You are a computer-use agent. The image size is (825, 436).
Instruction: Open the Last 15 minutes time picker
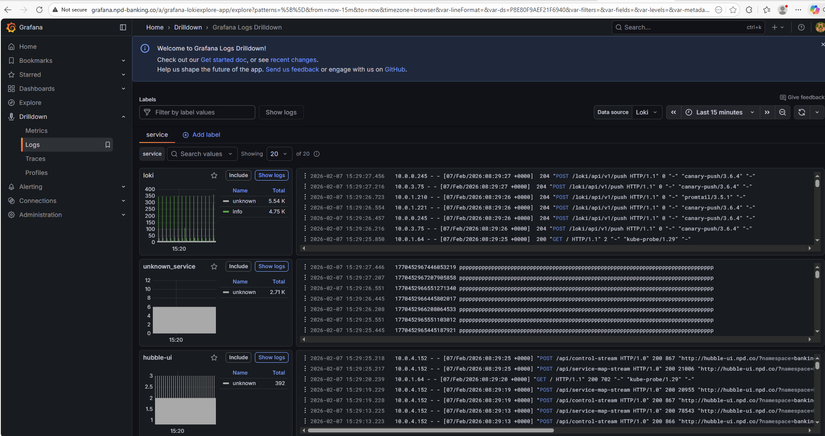pos(725,113)
